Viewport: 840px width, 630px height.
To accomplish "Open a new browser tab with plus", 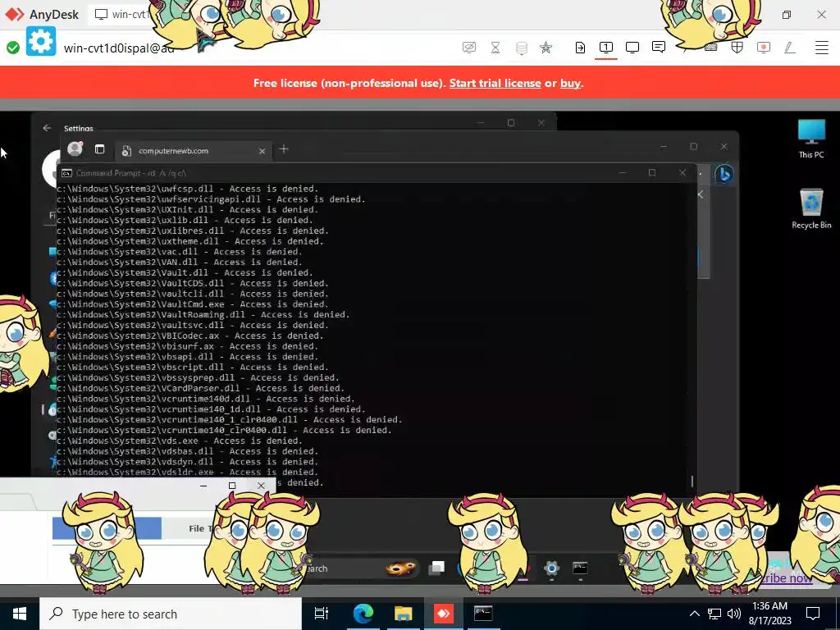I will (x=284, y=149).
